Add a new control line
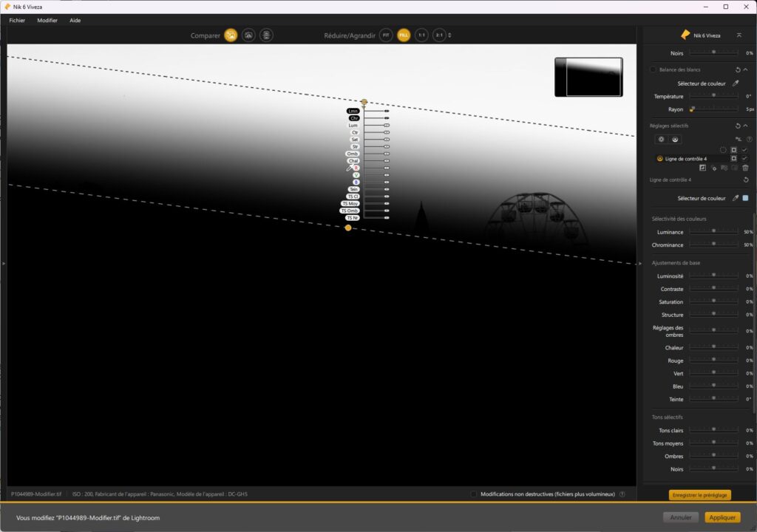 click(x=675, y=140)
